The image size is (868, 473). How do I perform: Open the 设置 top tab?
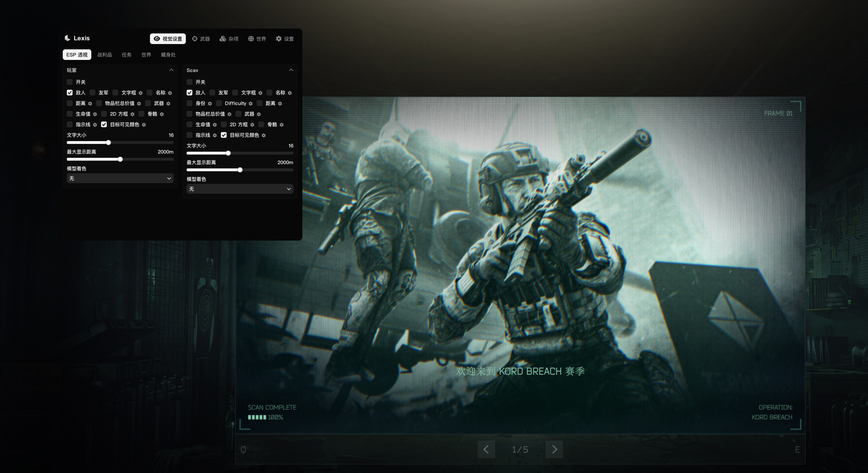tap(285, 39)
